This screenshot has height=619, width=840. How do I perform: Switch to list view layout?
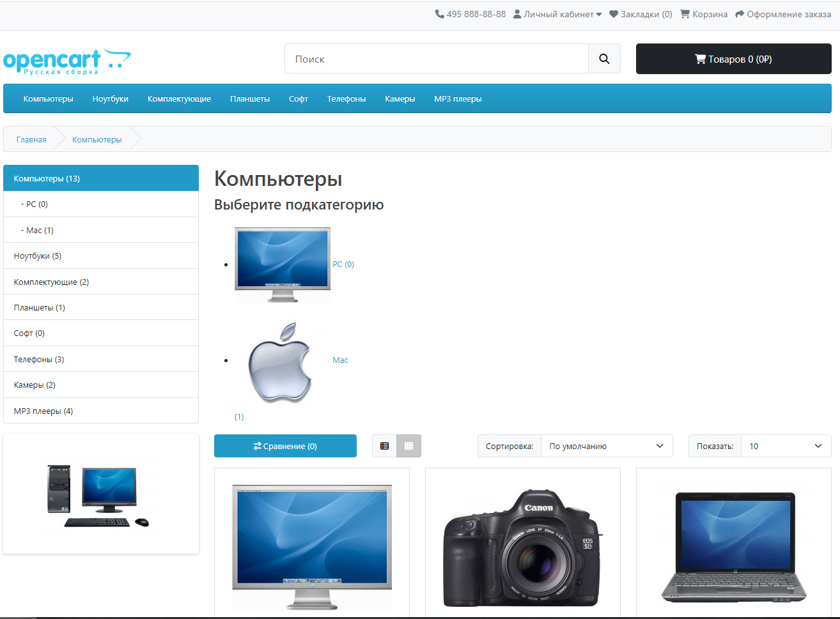(x=384, y=446)
